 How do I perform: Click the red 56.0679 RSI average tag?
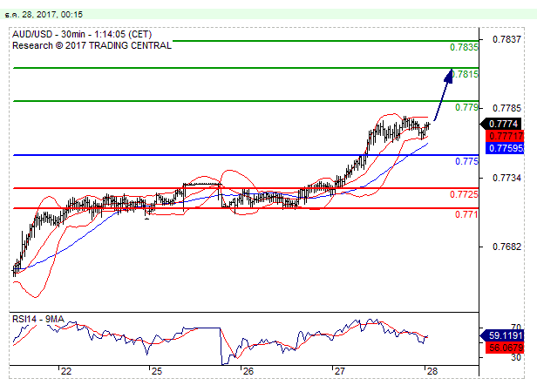[505, 348]
